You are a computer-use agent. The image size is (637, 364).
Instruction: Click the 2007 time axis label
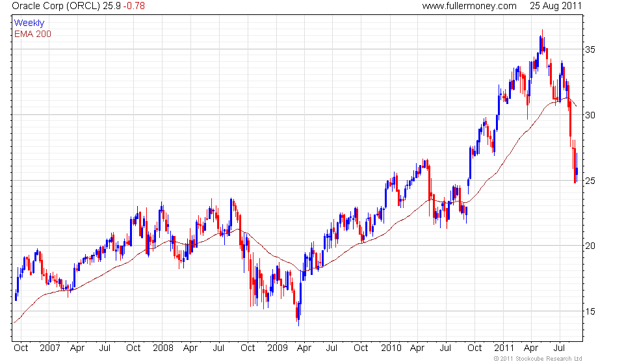50,348
